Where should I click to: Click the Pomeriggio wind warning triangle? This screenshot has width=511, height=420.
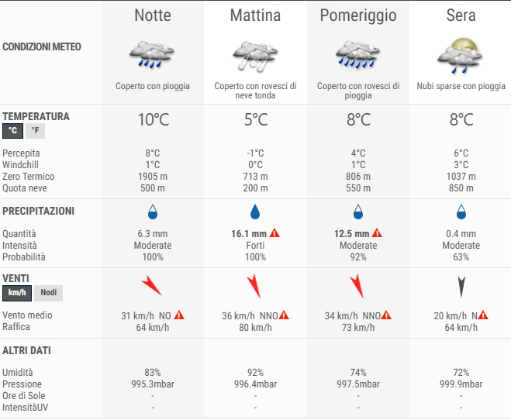pos(386,315)
